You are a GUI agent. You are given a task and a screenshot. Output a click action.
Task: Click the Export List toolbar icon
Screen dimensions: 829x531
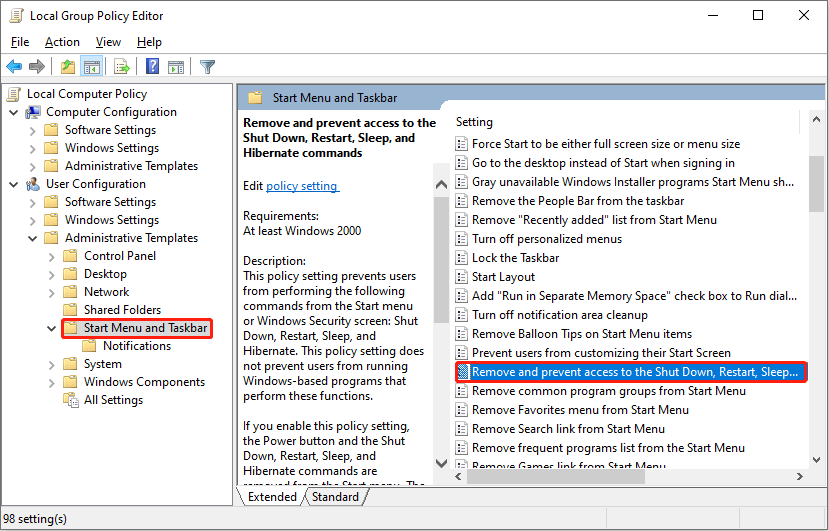pos(122,67)
